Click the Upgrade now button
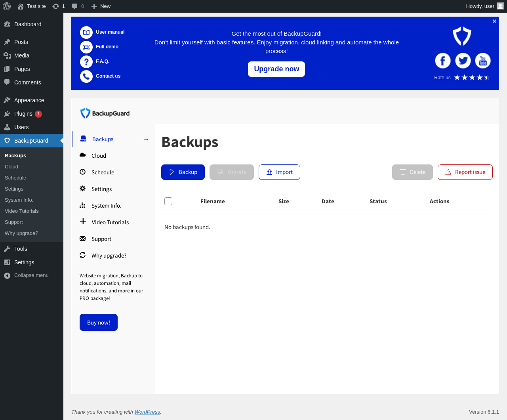507x420 pixels. 276,69
